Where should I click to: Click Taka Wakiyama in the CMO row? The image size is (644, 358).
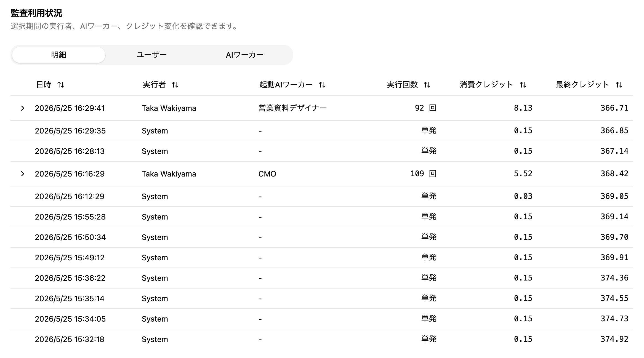169,174
